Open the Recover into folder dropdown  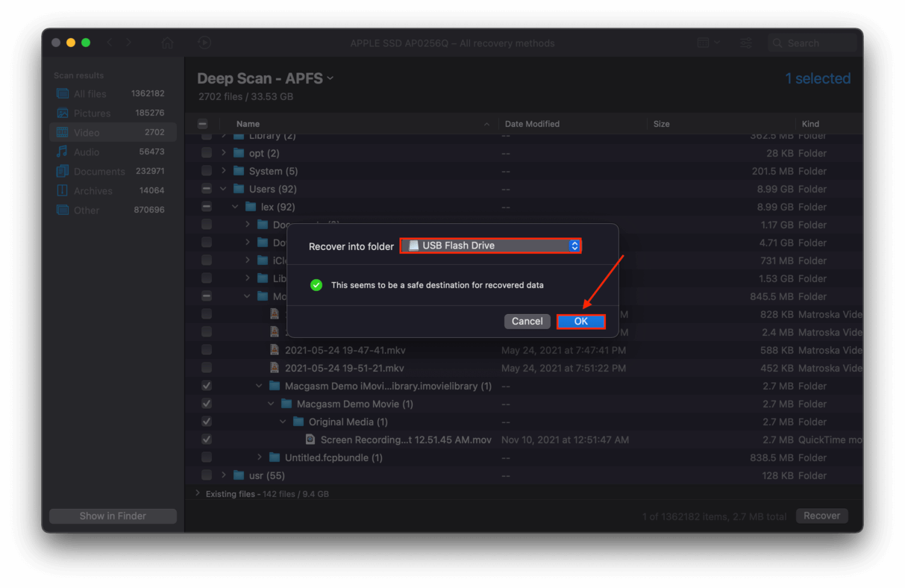click(491, 245)
